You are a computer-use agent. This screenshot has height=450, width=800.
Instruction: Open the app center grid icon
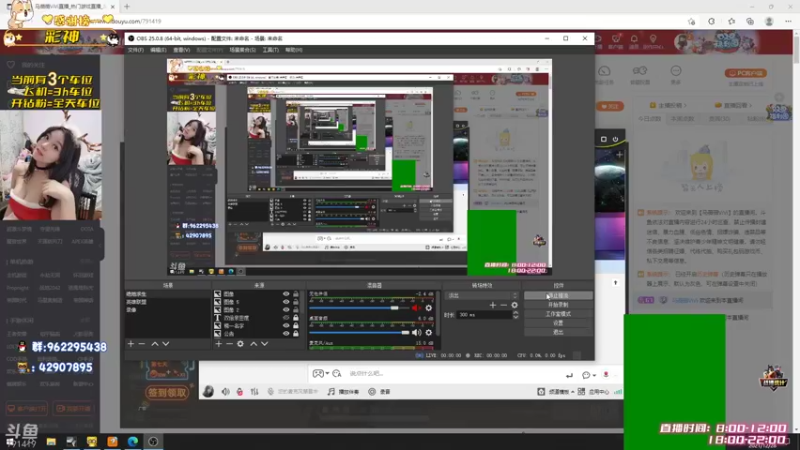[x=581, y=392]
